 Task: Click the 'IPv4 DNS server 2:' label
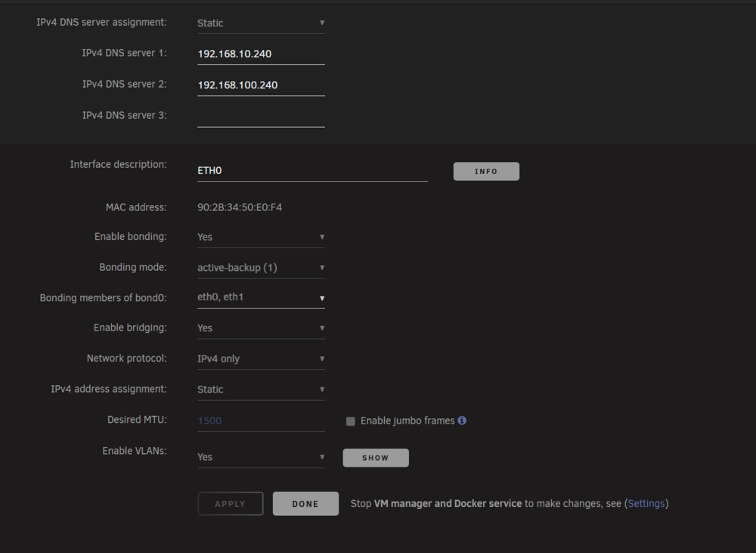[125, 84]
